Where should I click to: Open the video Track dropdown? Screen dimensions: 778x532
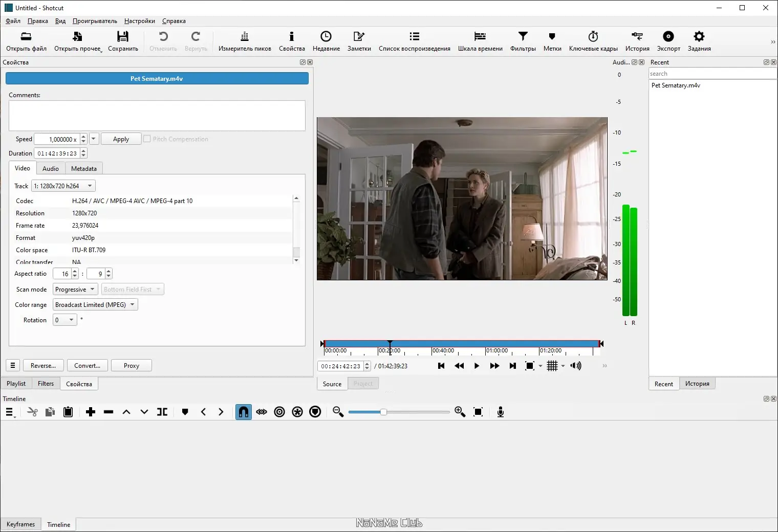point(63,186)
